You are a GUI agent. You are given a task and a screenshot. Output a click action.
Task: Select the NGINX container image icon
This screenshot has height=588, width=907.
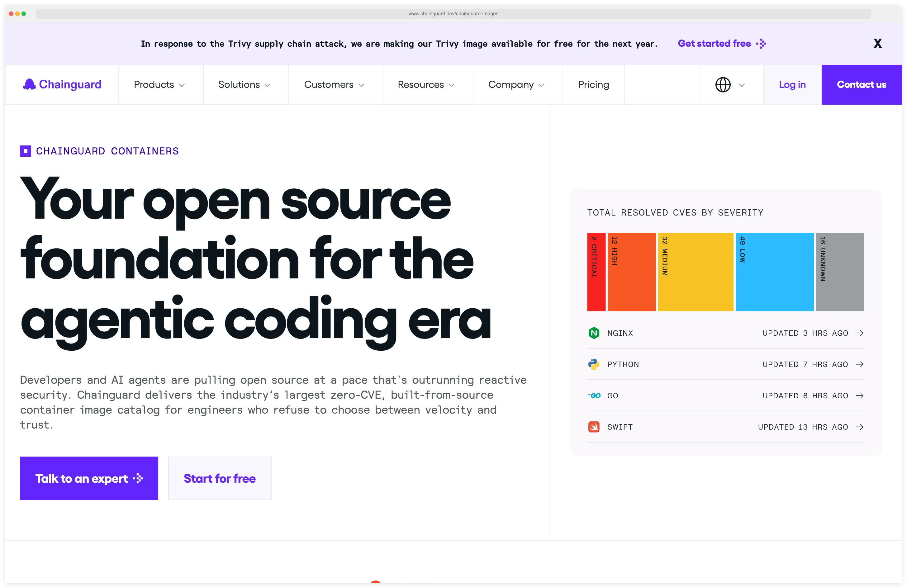coord(593,333)
